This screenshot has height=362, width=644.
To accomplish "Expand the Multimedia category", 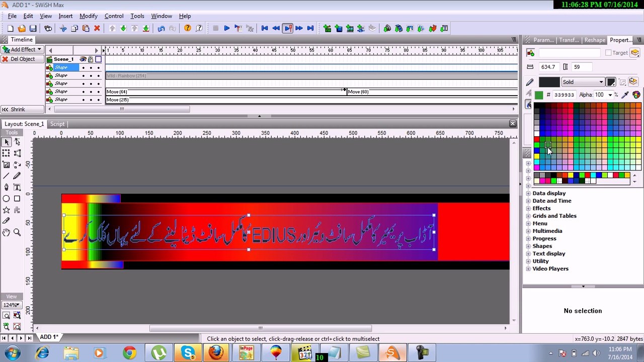I will [x=528, y=231].
